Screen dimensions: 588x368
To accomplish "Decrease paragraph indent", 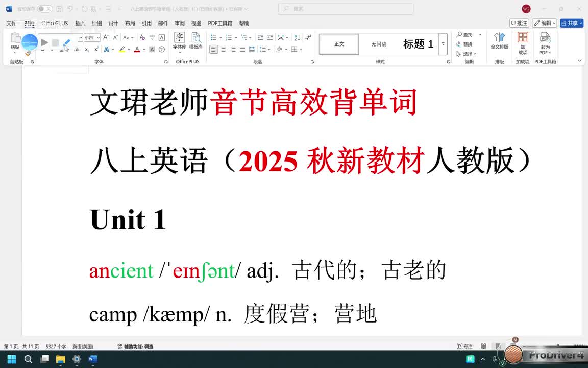I will [260, 37].
